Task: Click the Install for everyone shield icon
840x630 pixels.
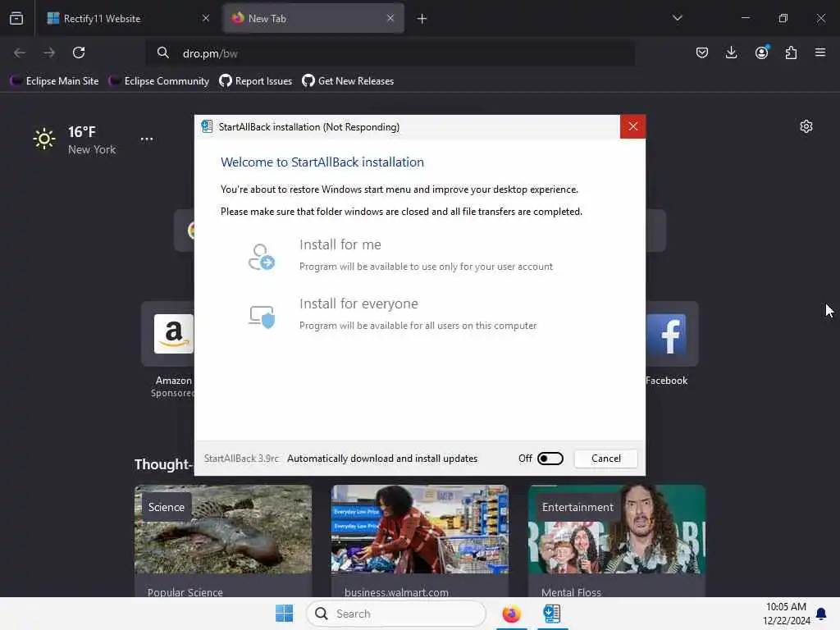Action: (262, 317)
